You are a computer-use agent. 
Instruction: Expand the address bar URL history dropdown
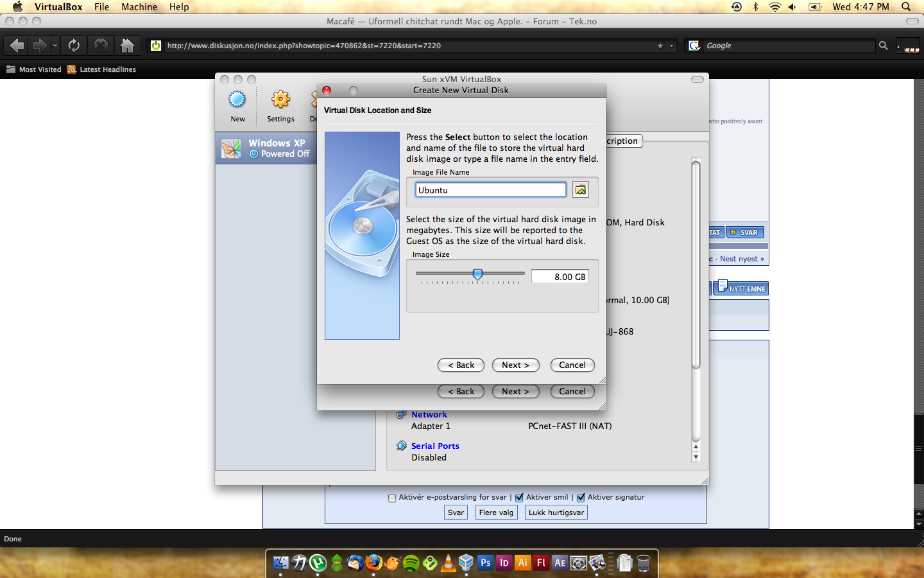point(672,46)
